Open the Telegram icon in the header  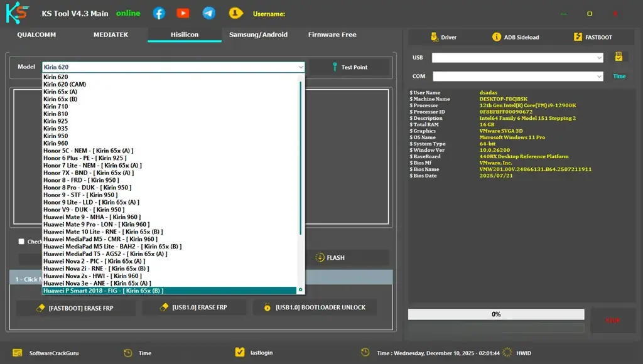[x=209, y=12]
